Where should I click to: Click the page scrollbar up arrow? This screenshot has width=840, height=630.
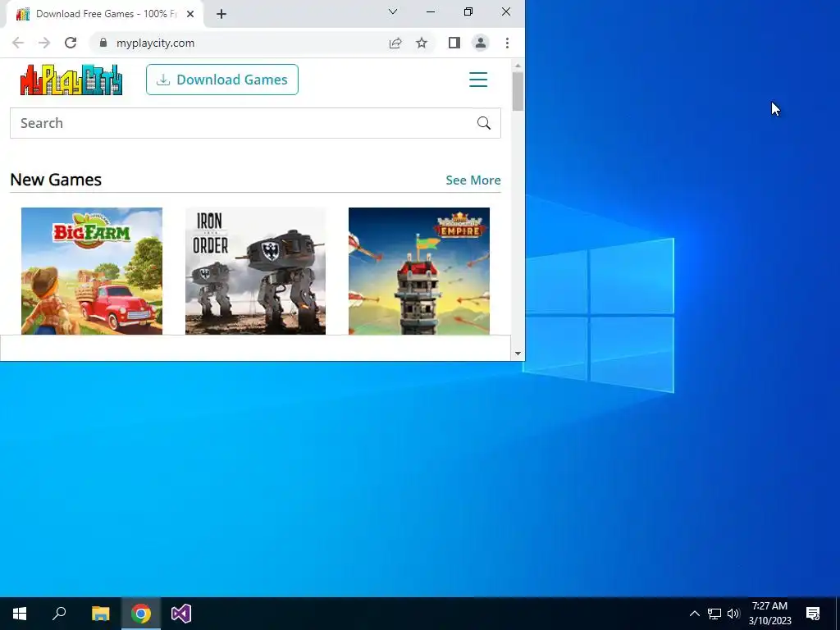click(x=518, y=66)
